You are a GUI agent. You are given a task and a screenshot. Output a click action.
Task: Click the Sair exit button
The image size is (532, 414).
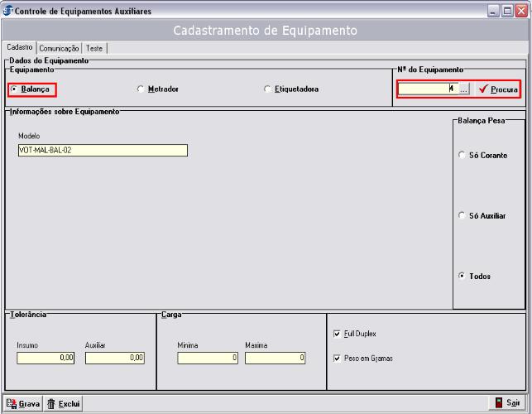point(507,403)
